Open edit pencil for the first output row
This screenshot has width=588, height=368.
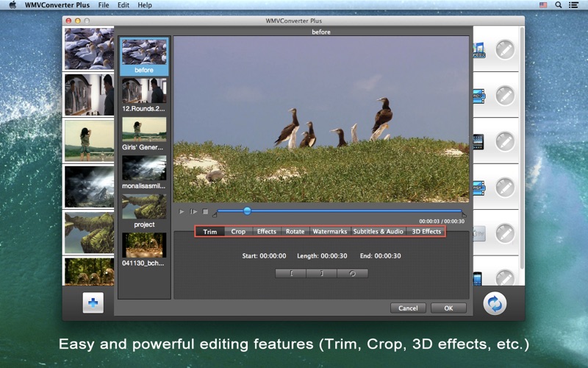pyautogui.click(x=505, y=49)
